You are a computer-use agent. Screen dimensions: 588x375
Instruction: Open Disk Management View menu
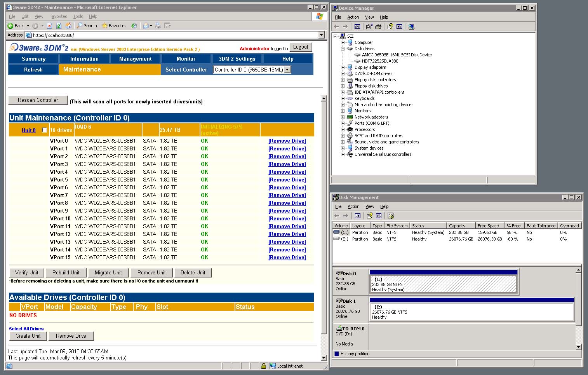[370, 206]
